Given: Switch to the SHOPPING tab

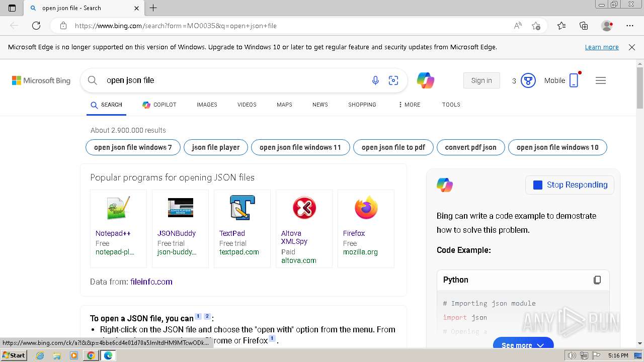Looking at the screenshot, I should pos(362,105).
